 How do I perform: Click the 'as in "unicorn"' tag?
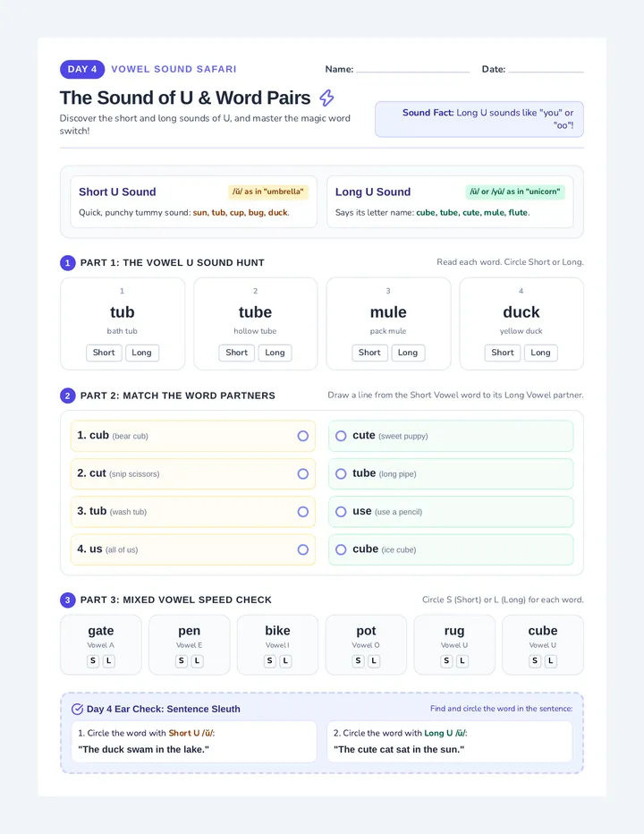(515, 191)
